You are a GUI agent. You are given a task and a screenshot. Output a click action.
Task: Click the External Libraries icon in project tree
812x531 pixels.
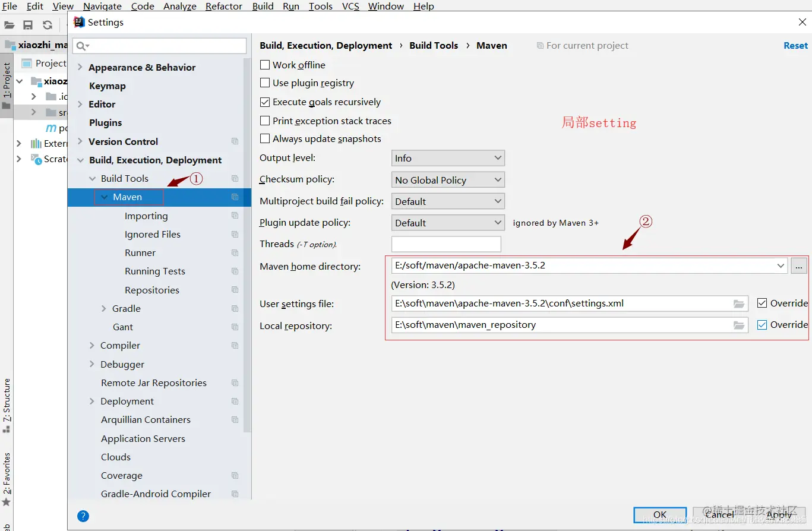36,143
